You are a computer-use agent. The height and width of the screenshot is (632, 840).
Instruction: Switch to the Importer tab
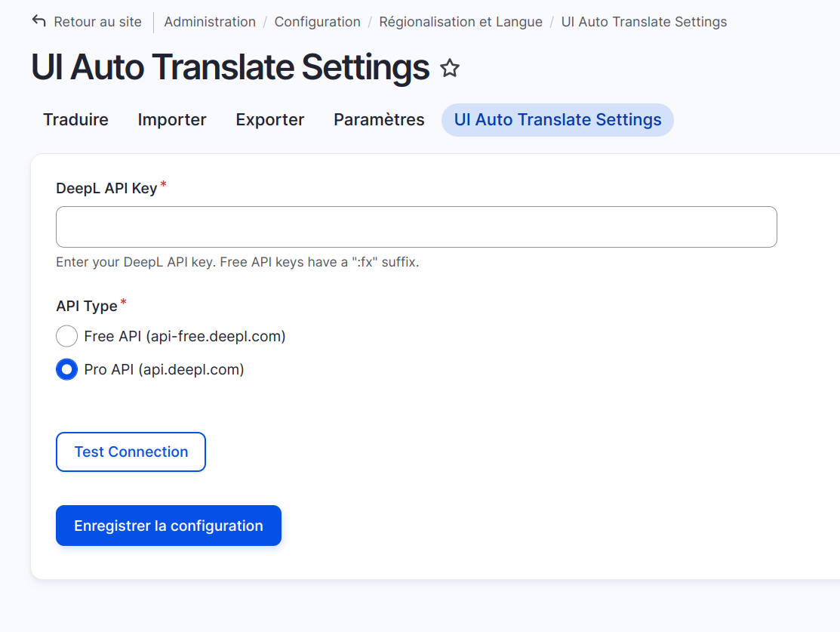pyautogui.click(x=171, y=119)
